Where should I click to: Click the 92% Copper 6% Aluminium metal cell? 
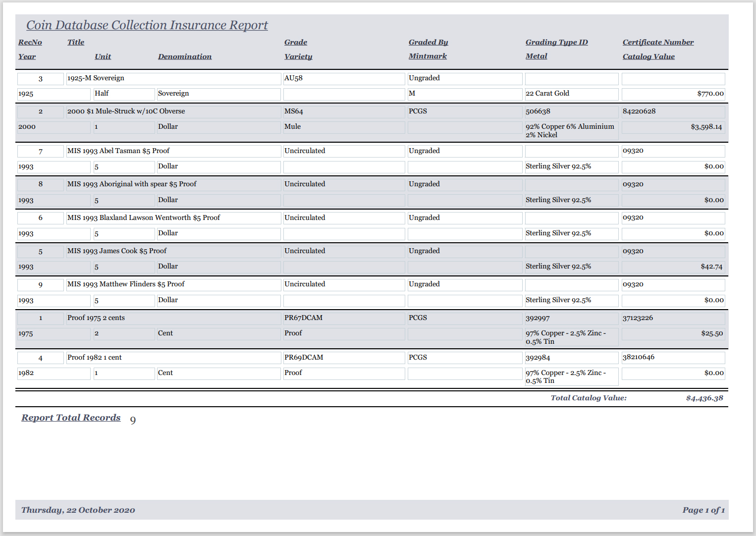click(x=572, y=131)
